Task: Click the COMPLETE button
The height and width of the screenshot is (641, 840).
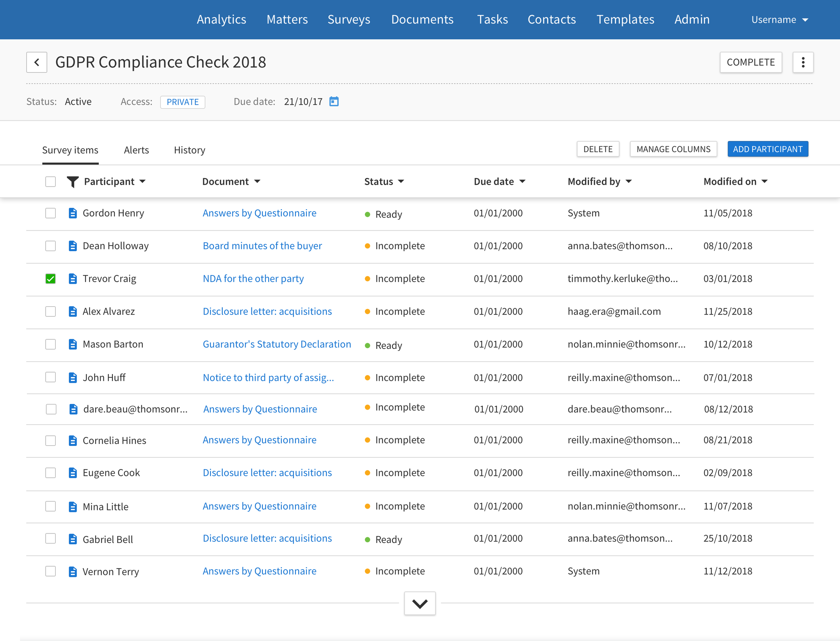Action: 751,62
